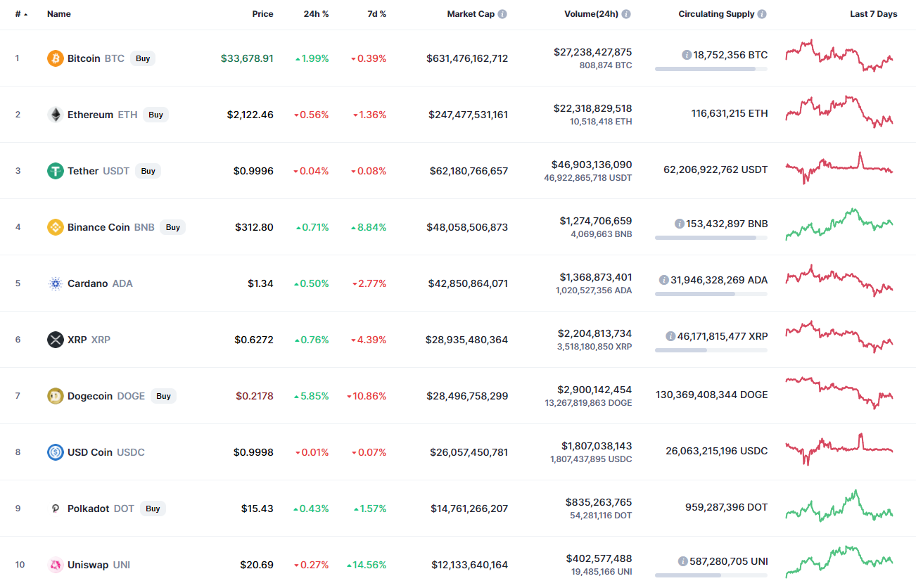Click the Polkadot logo icon
The height and width of the screenshot is (588, 916).
(x=56, y=509)
